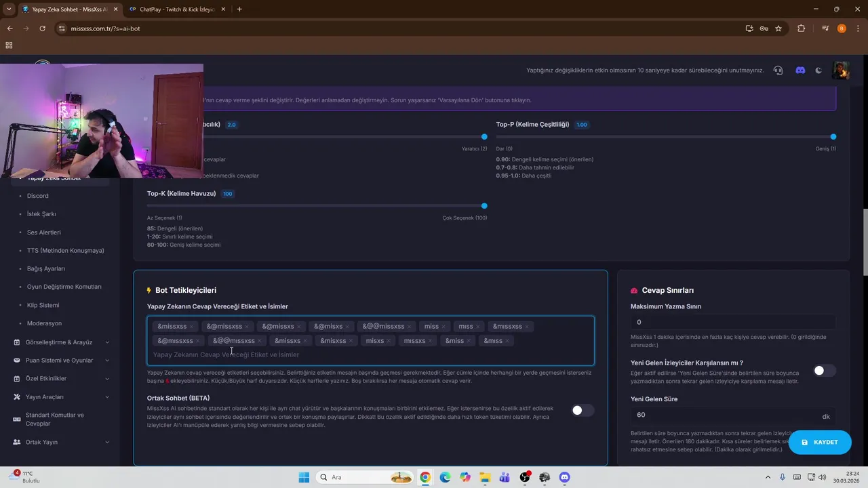
Task: Click the Windows taskbar search box
Action: pyautogui.click(x=366, y=477)
